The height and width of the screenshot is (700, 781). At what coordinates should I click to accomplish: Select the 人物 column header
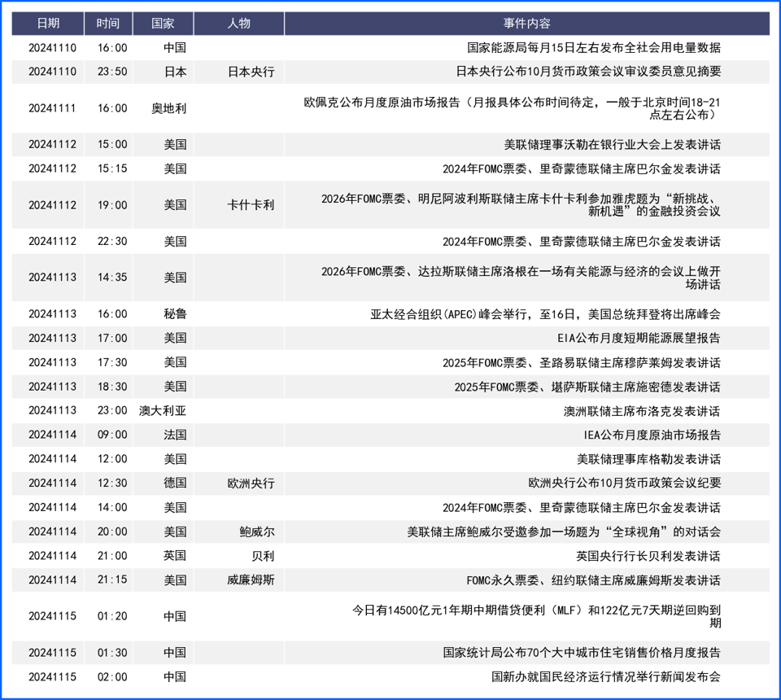pyautogui.click(x=238, y=24)
